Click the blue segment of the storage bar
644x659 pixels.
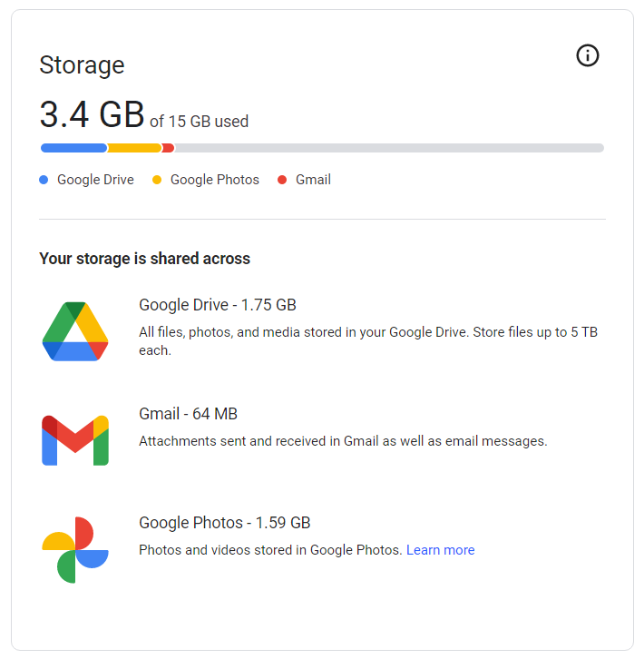(73, 148)
